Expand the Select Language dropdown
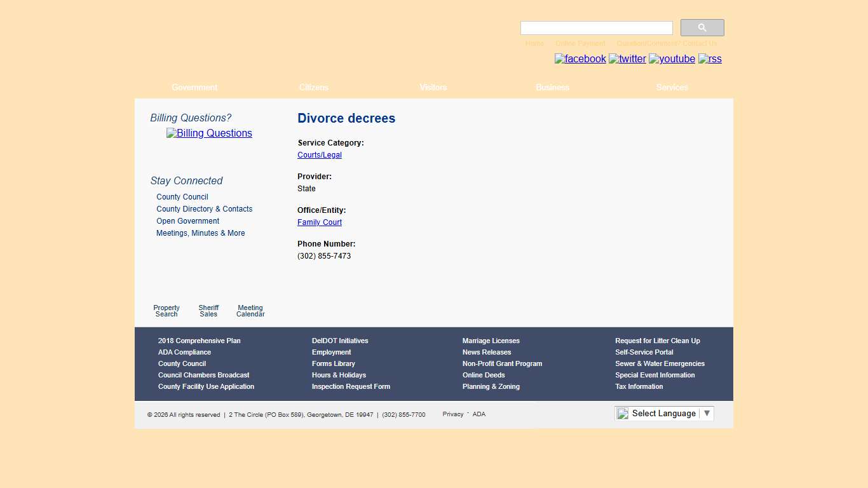The image size is (868, 488). point(663,413)
